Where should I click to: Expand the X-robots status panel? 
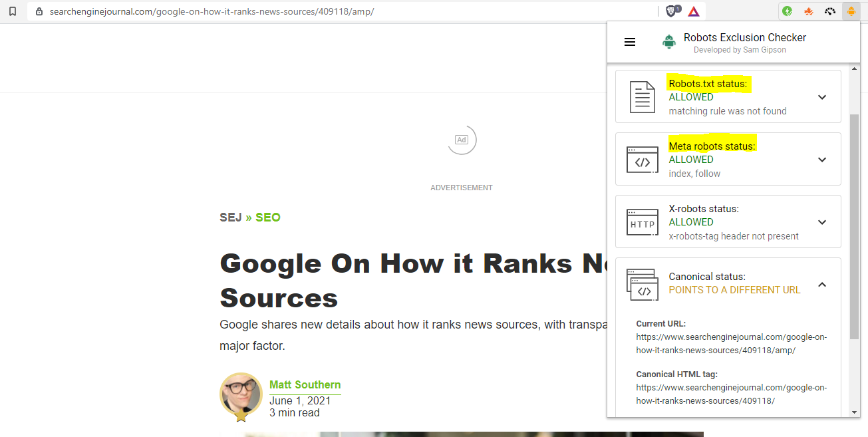(x=822, y=222)
